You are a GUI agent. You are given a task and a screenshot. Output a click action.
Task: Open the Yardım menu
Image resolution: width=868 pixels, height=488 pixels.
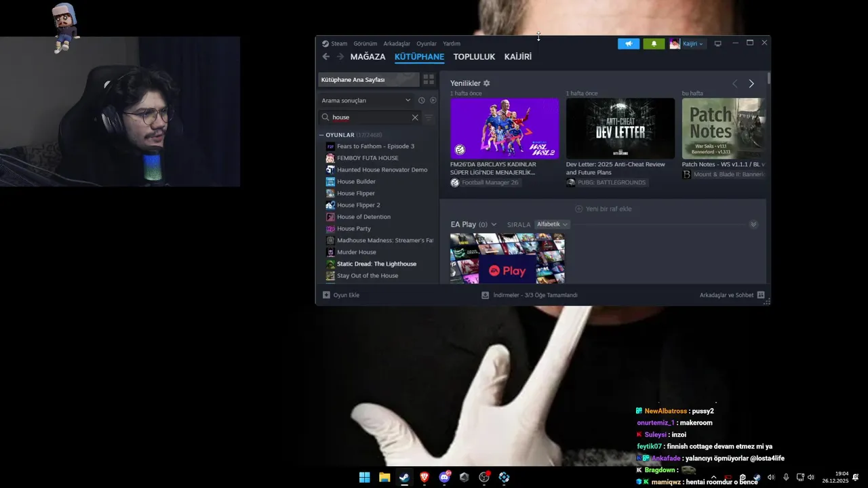452,43
